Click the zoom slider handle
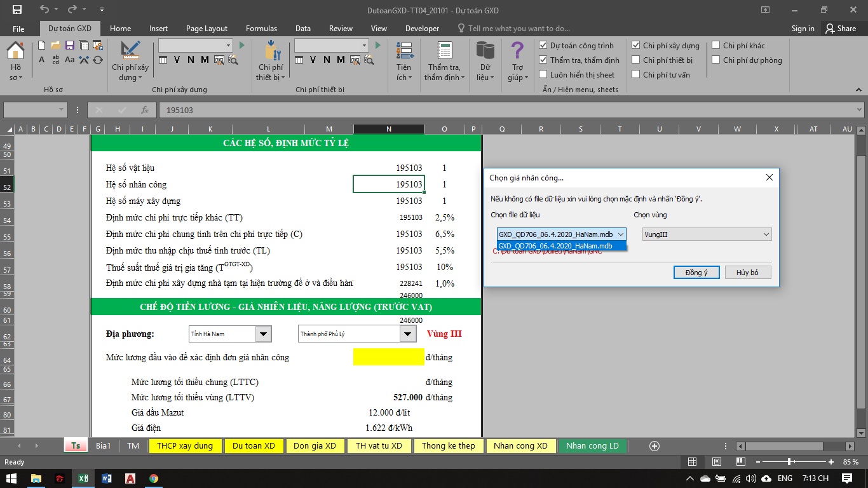Viewport: 868px width, 488px height. coord(789,462)
